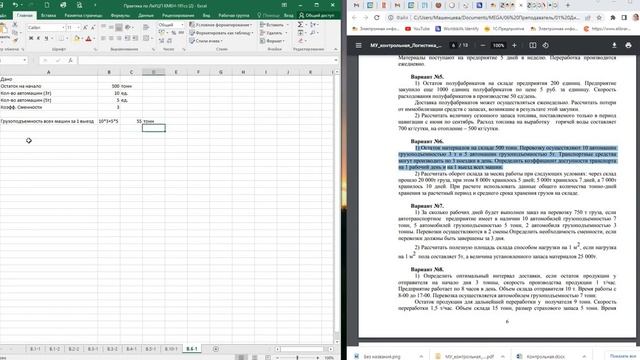Open the font name Calibri dropdown
The width and height of the screenshot is (640, 360).
click(63, 27)
